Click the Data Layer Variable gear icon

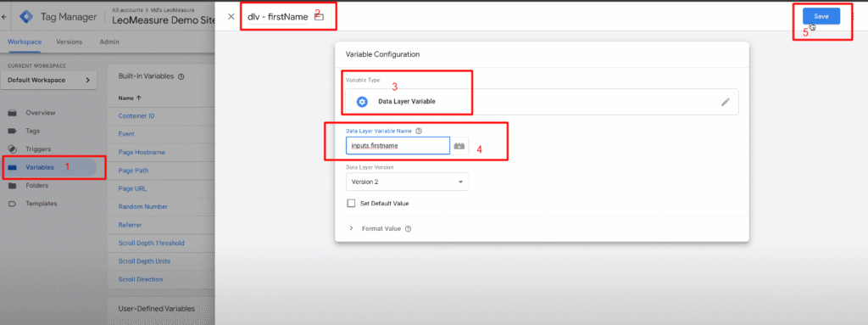click(x=362, y=102)
